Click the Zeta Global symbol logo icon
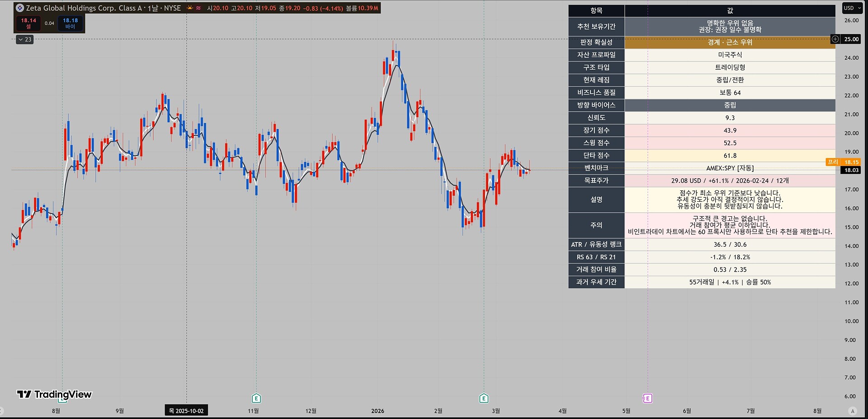The height and width of the screenshot is (419, 868). (x=20, y=8)
